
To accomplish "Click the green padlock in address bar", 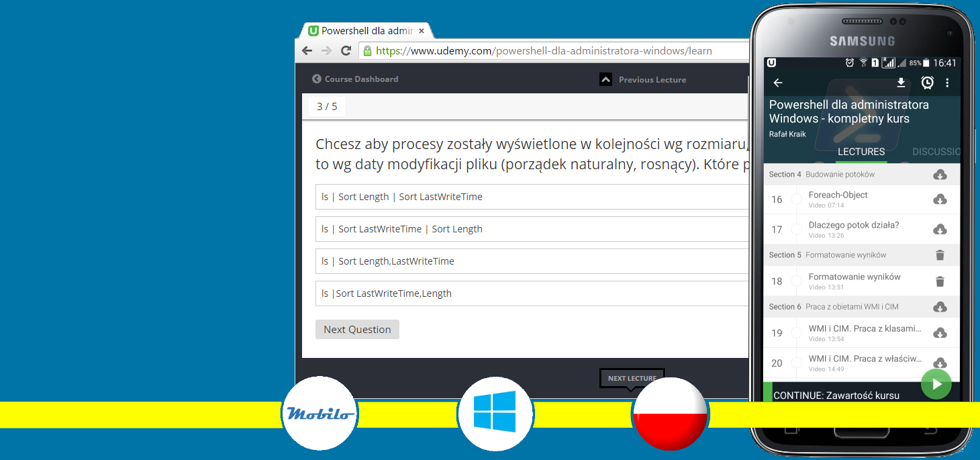I will 366,50.
